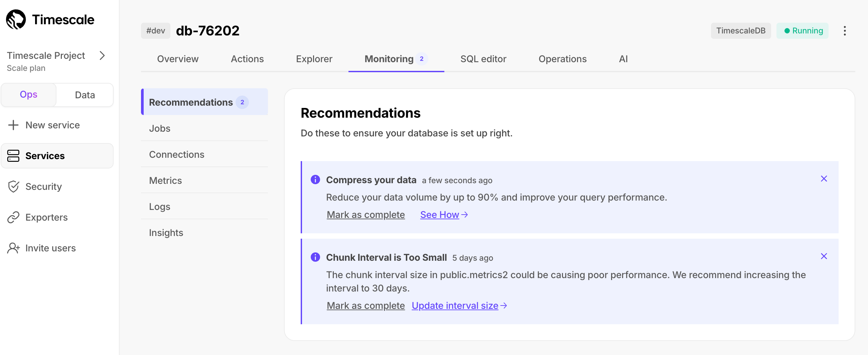Open Connections in the monitoring sidebar

(x=204, y=154)
